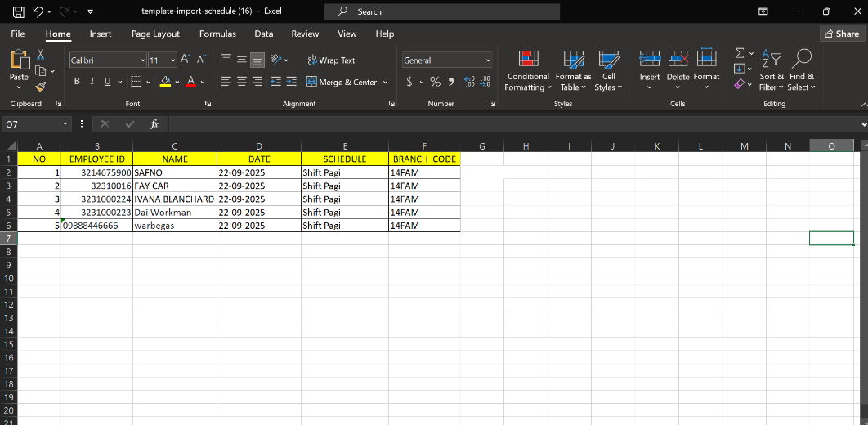This screenshot has width=868, height=425.
Task: Click the Orientation angled text icon
Action: pyautogui.click(x=275, y=59)
